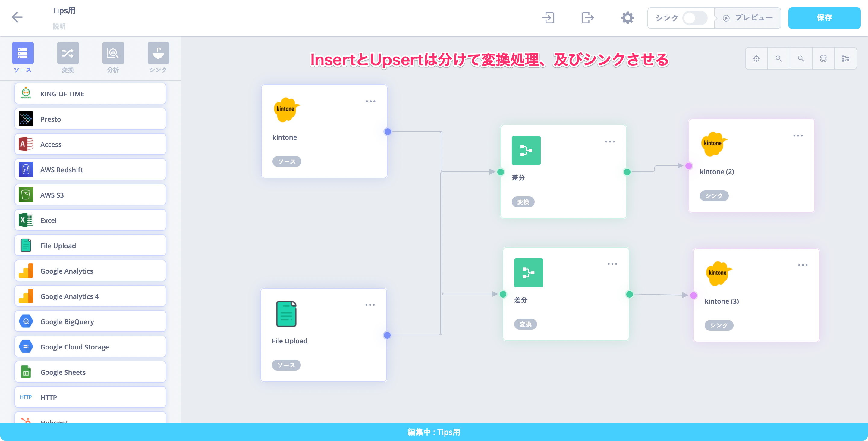This screenshot has width=868, height=441.
Task: Open the 分析 tab
Action: click(113, 58)
